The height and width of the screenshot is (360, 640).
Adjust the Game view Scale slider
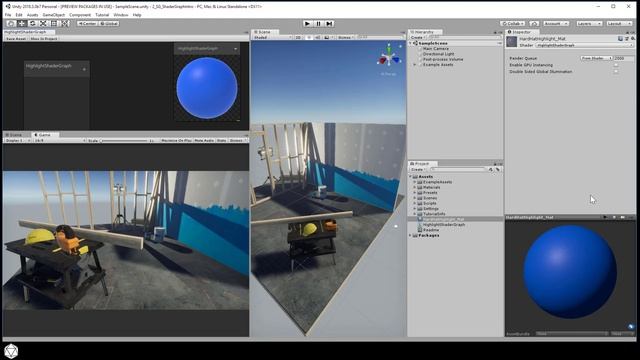tap(124, 140)
